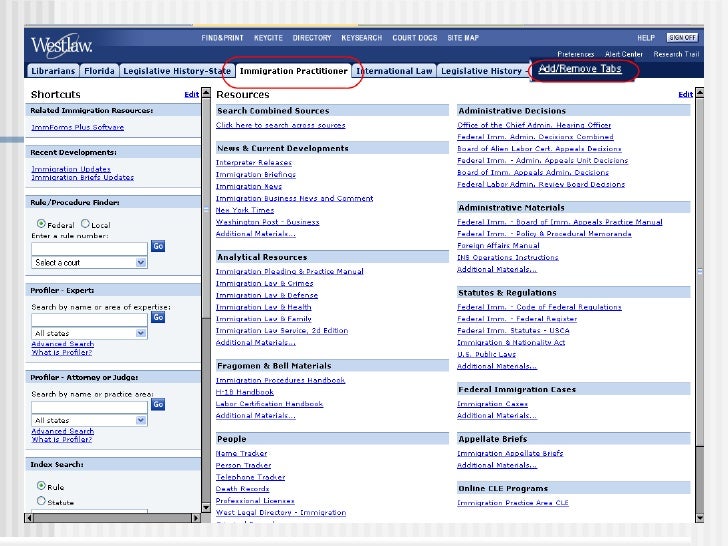Screen dimensions: 728x546
Task: Open KeySearch in the top menu
Action: point(362,38)
